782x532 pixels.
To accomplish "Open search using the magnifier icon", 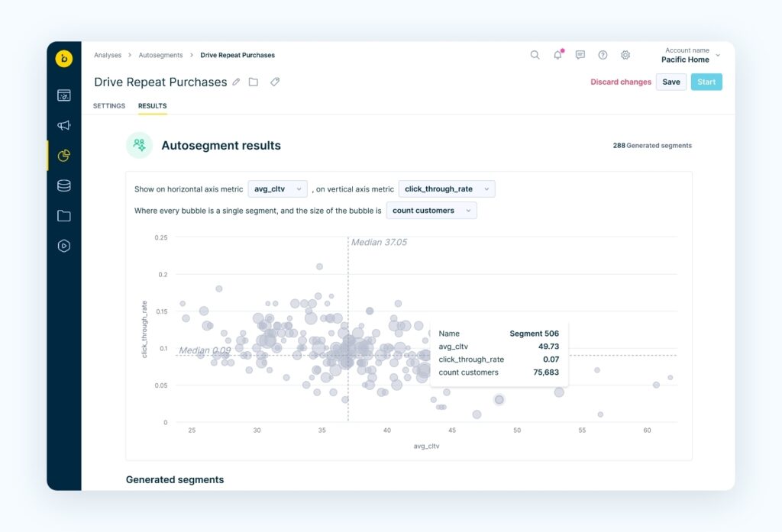I will tap(535, 55).
